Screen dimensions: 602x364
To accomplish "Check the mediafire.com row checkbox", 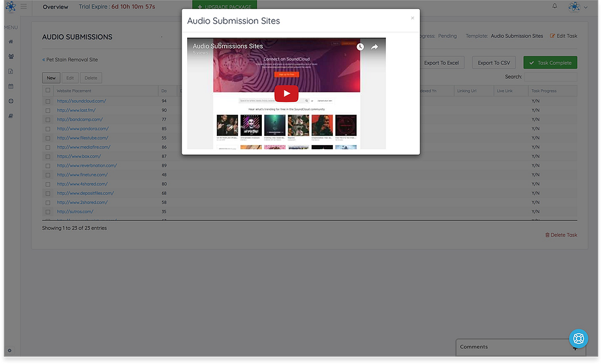I will (x=47, y=147).
